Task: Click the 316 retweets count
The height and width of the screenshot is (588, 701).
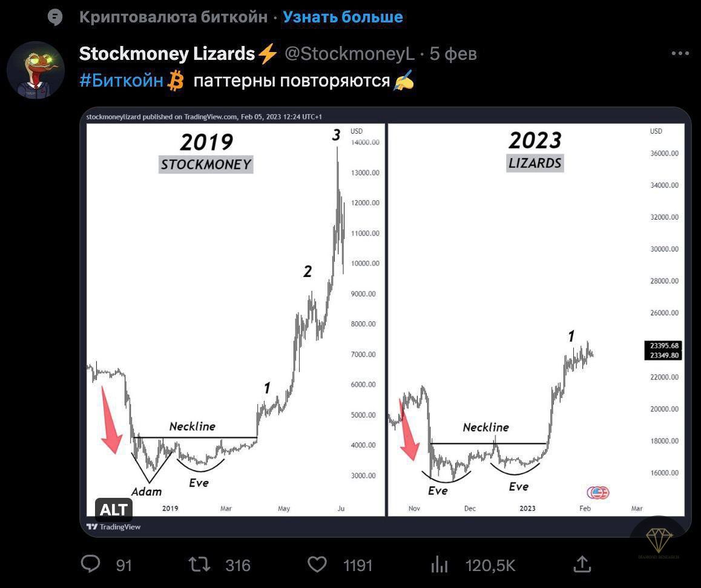Action: [238, 565]
